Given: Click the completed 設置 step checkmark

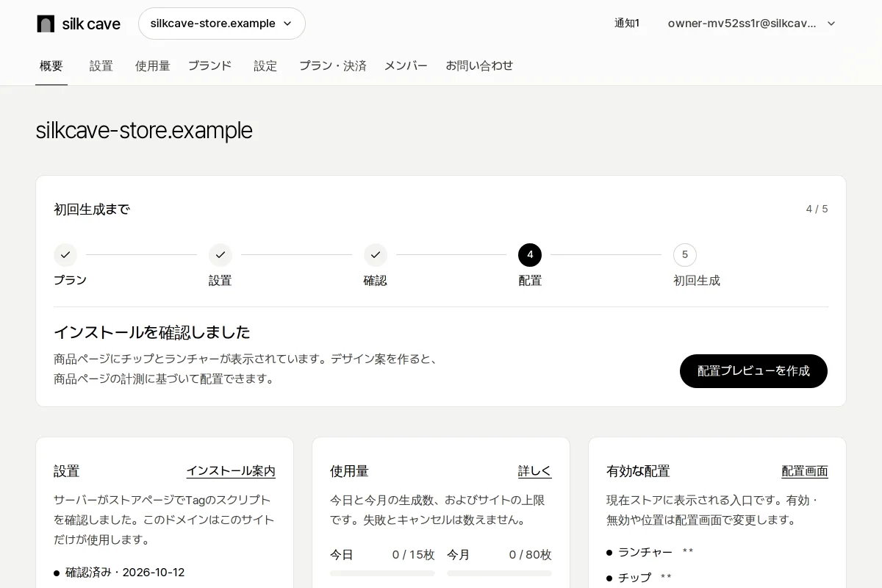Looking at the screenshot, I should click(x=220, y=255).
